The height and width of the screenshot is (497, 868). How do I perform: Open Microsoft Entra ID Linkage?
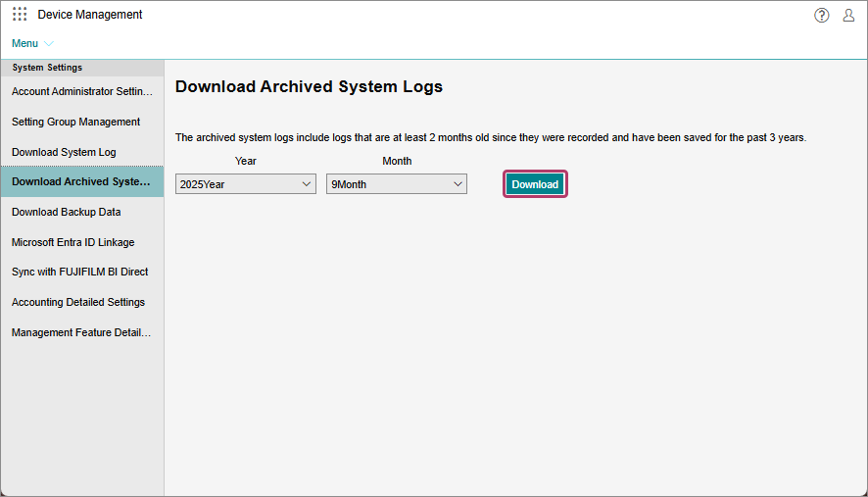(x=82, y=242)
